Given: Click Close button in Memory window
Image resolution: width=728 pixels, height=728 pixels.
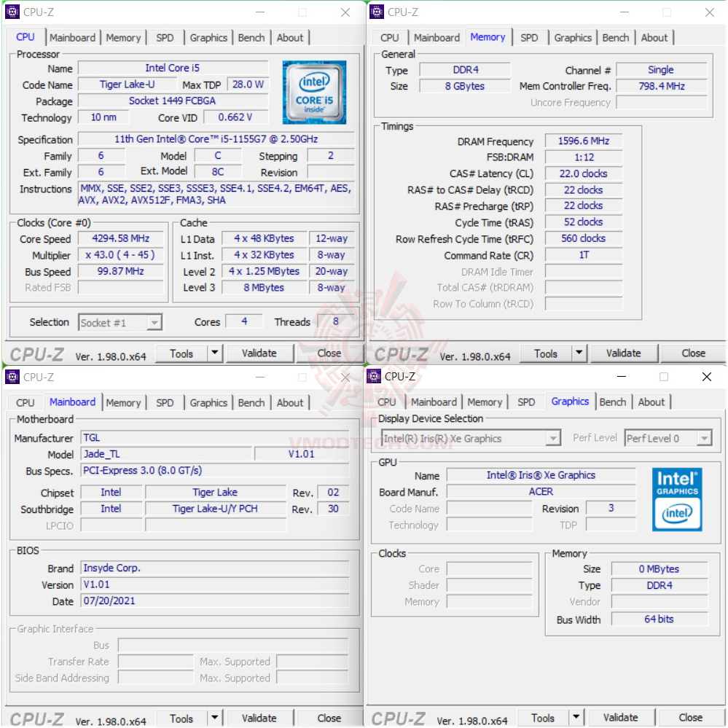Looking at the screenshot, I should [693, 353].
